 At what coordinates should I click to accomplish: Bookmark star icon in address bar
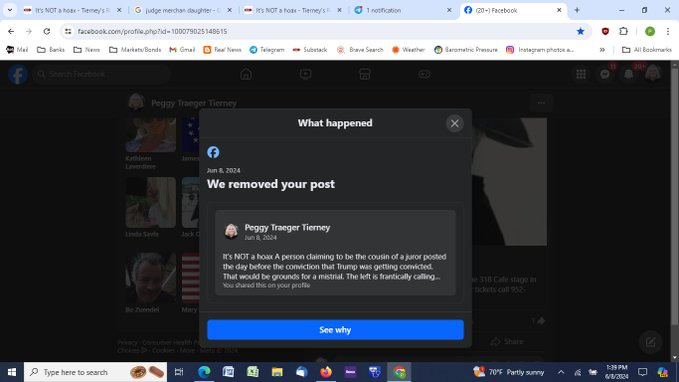coord(580,31)
